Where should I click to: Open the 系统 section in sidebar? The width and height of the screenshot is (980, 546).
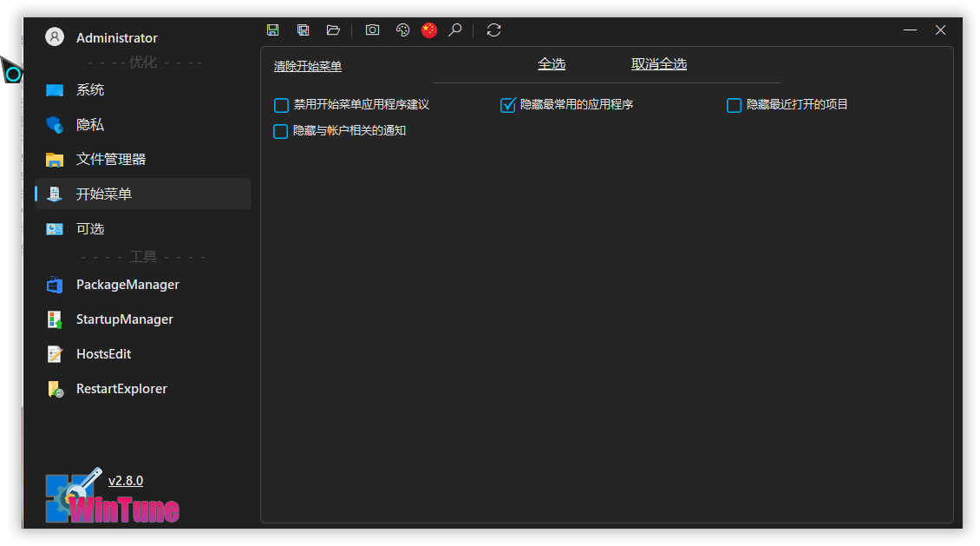tap(90, 90)
